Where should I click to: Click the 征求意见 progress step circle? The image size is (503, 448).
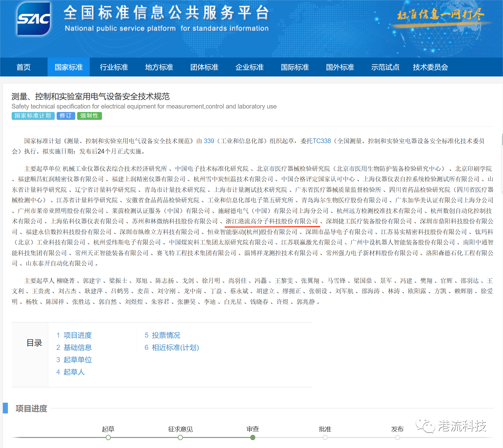[180, 437]
